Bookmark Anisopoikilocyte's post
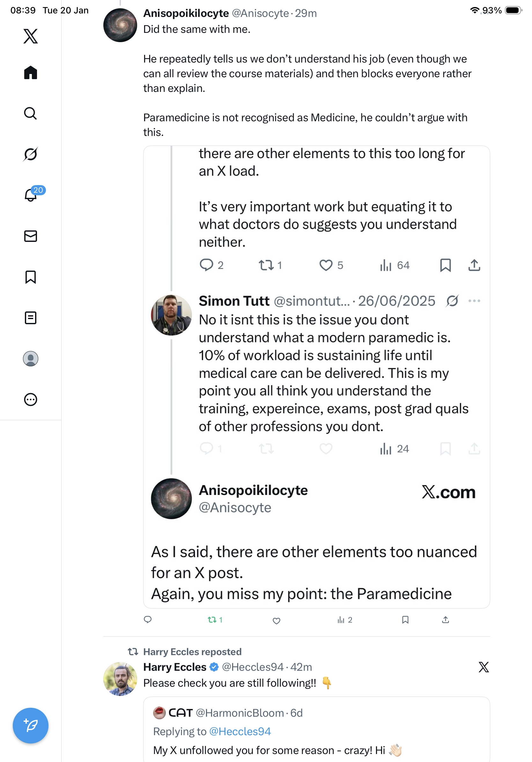The width and height of the screenshot is (532, 762). (405, 620)
